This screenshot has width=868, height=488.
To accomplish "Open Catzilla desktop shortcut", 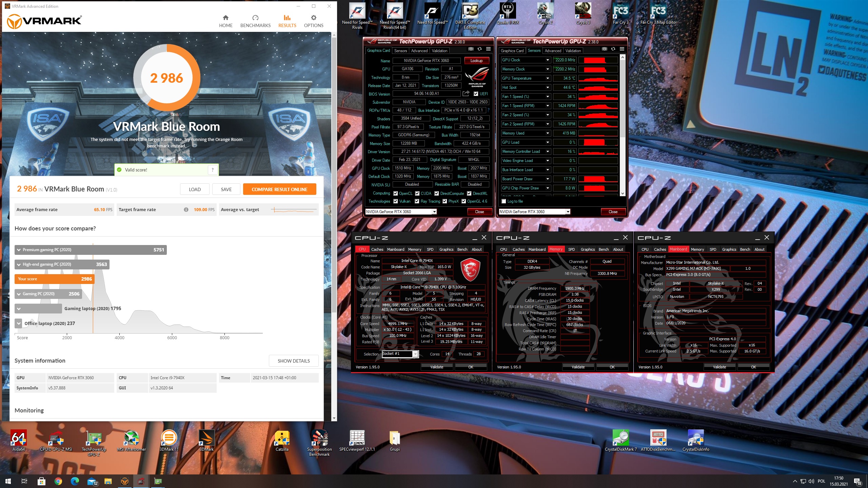I will pos(282,441).
